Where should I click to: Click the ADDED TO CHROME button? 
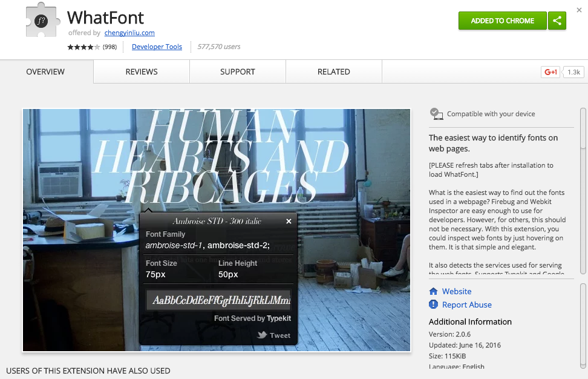pyautogui.click(x=502, y=21)
